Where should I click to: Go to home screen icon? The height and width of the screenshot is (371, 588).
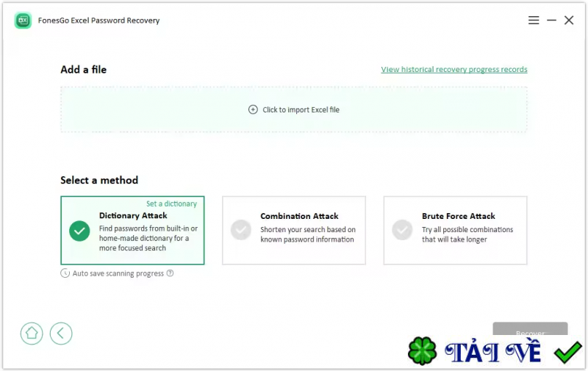click(32, 333)
